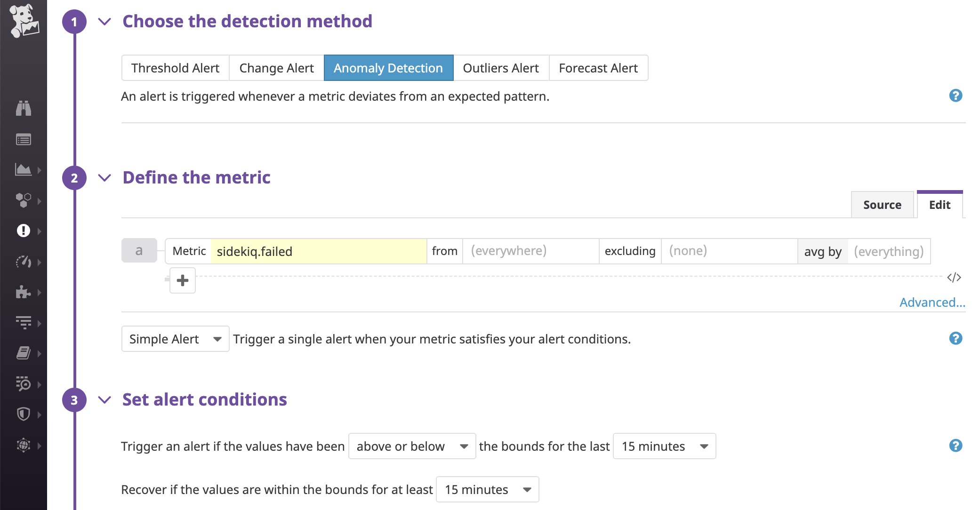Collapse the 'Define the metric' section
This screenshot has width=980, height=510.
click(x=104, y=178)
